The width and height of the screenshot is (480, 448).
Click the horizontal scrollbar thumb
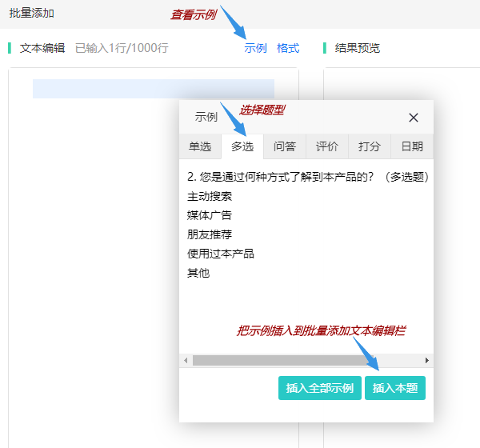coord(283,361)
